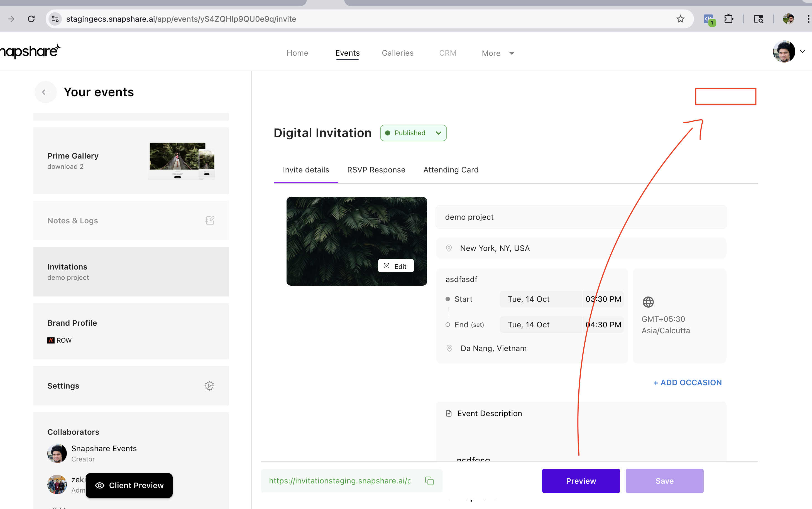Bookmark page with the star icon
Image resolution: width=812 pixels, height=509 pixels.
[680, 19]
